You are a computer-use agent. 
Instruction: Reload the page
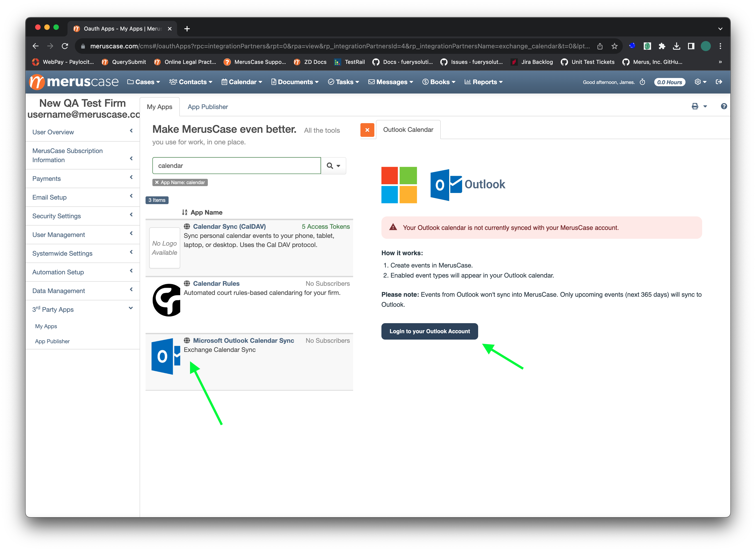(x=65, y=46)
